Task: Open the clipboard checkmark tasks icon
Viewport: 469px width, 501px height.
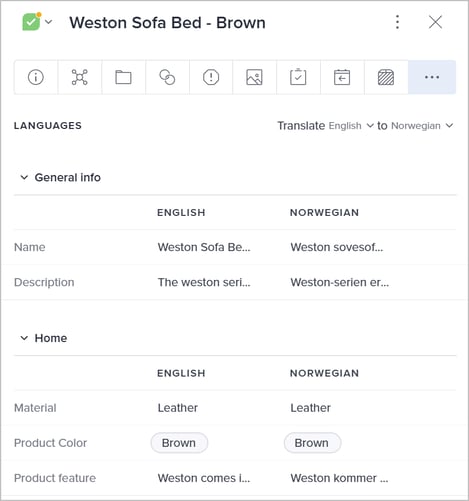Action: click(298, 77)
